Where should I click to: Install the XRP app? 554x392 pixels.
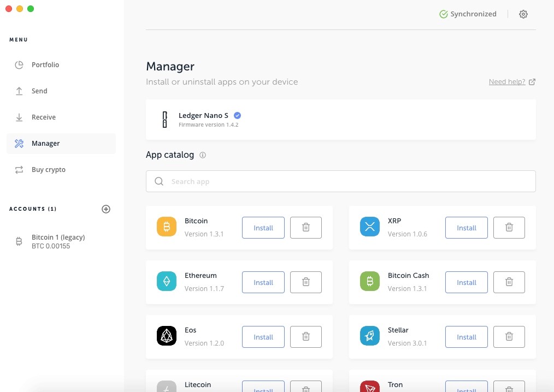coord(467,228)
